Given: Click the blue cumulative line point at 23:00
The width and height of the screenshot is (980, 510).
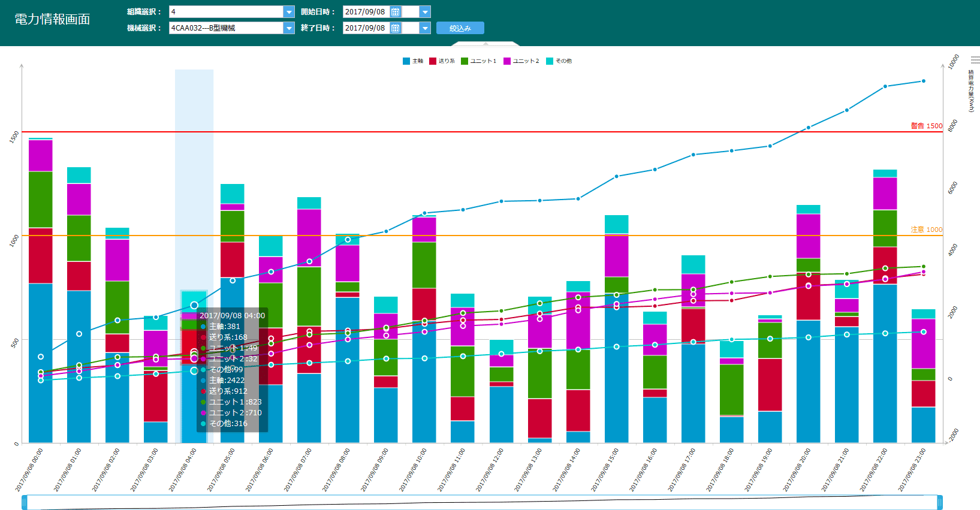Looking at the screenshot, I should (924, 81).
